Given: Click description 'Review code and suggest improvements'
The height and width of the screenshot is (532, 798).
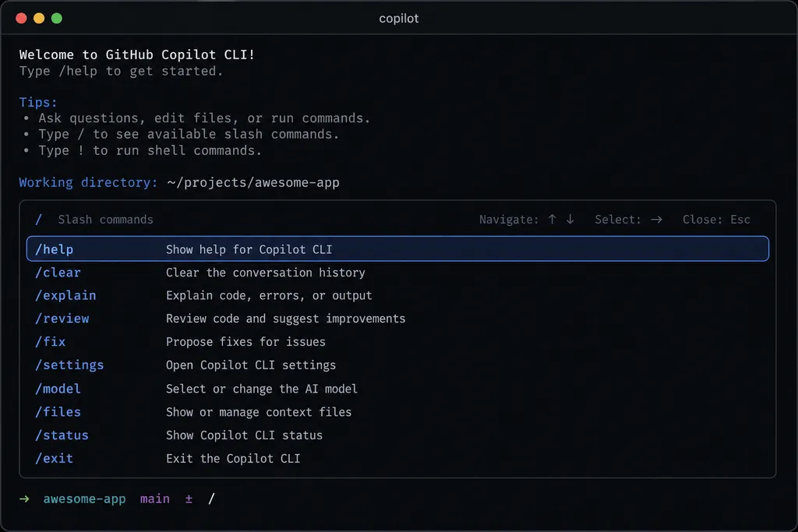Looking at the screenshot, I should point(285,319).
